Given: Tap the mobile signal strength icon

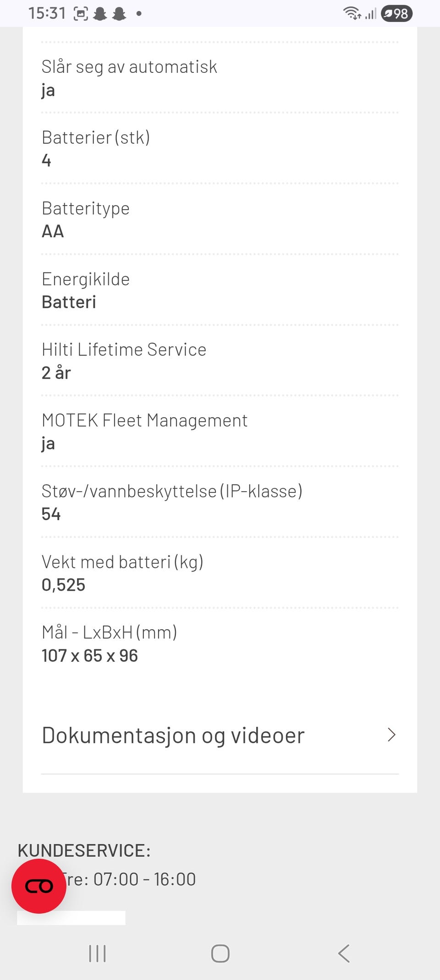Looking at the screenshot, I should [x=371, y=14].
